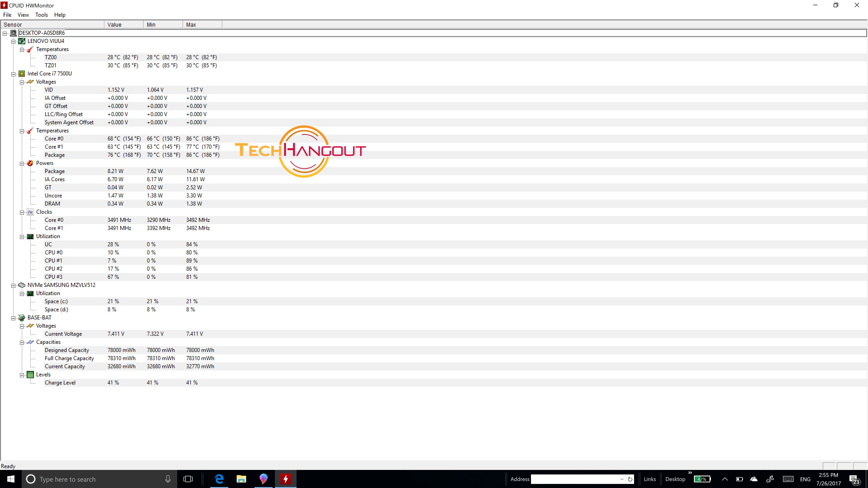Click the battery status tray icon
Screen dimensions: 868x488
pyautogui.click(x=740, y=479)
